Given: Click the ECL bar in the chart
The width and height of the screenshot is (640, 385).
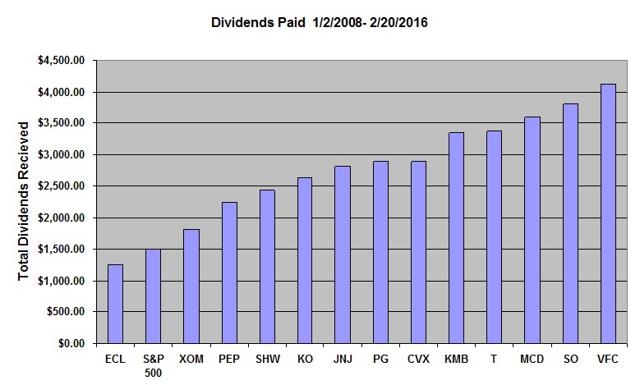Looking at the screenshot, I should click(115, 304).
